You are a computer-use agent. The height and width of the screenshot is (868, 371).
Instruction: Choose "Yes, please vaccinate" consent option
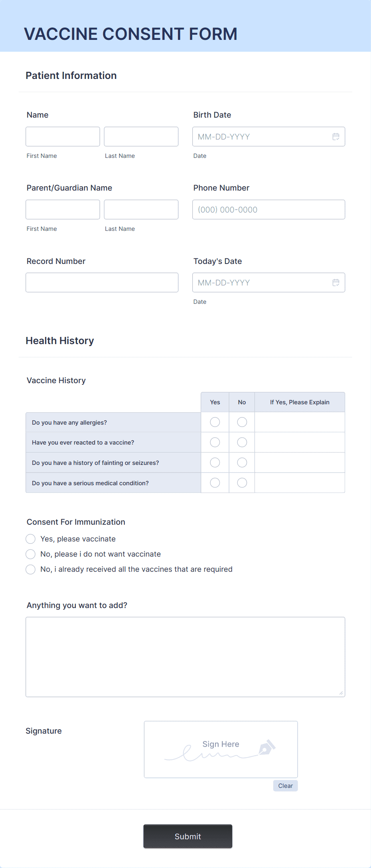tap(31, 539)
